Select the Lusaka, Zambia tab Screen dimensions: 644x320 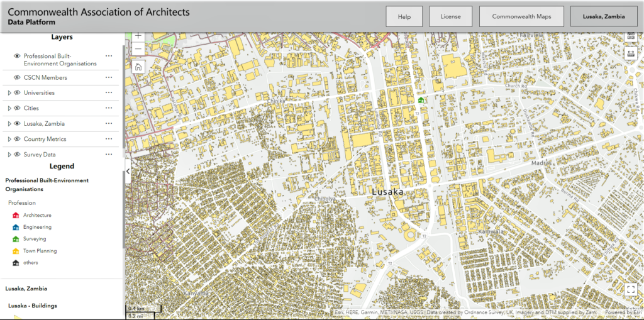tap(604, 17)
